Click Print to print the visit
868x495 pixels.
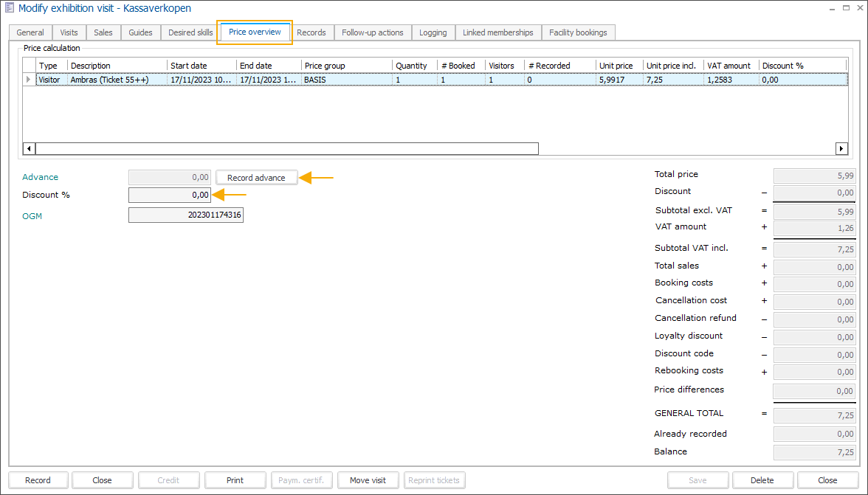[235, 480]
